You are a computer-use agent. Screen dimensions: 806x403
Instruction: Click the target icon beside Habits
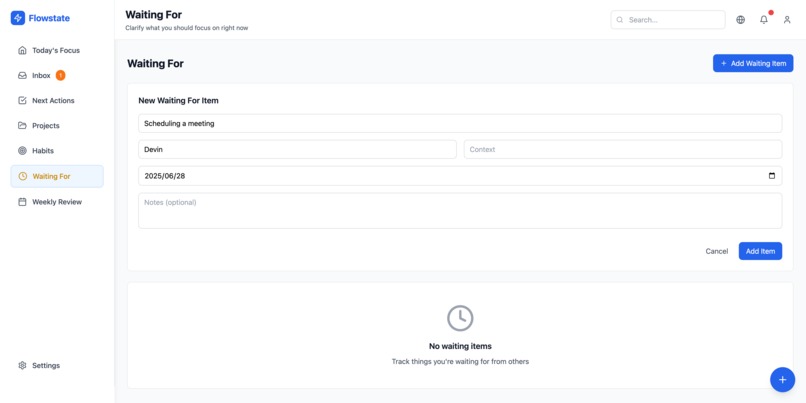point(22,151)
